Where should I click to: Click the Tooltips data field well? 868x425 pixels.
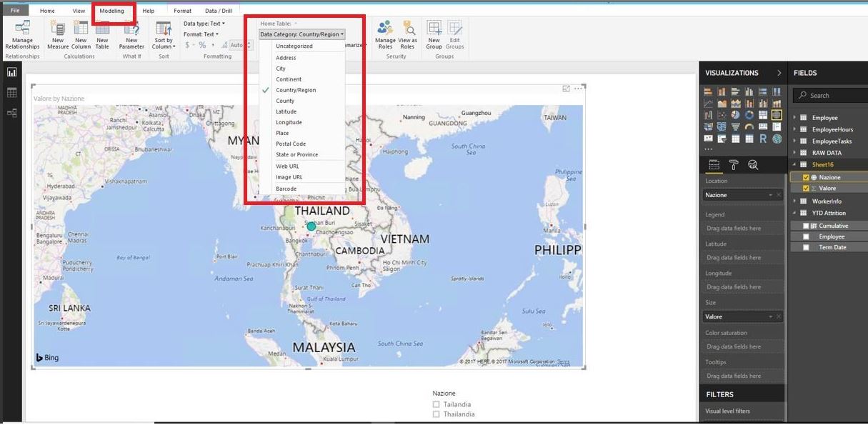[743, 376]
